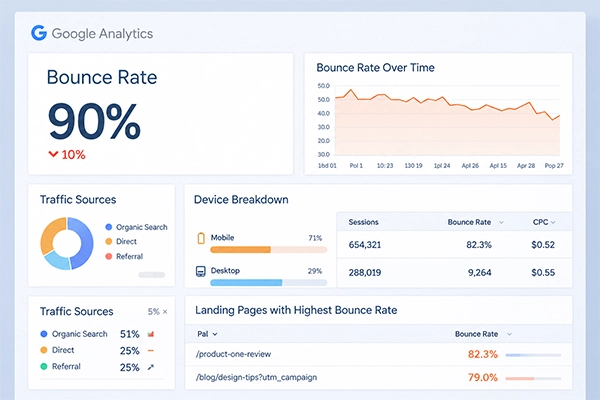
Task: Click the green Referral dot in the percentage list
Action: click(x=44, y=366)
